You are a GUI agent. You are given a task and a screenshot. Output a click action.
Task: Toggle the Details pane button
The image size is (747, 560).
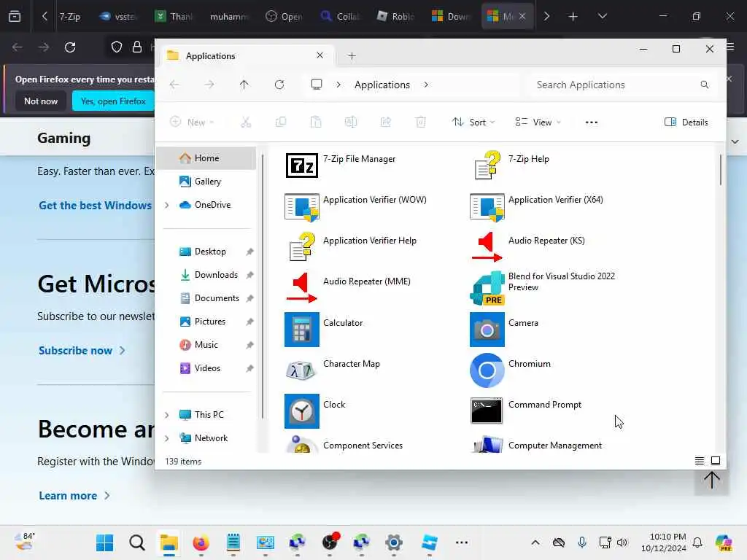[686, 122]
